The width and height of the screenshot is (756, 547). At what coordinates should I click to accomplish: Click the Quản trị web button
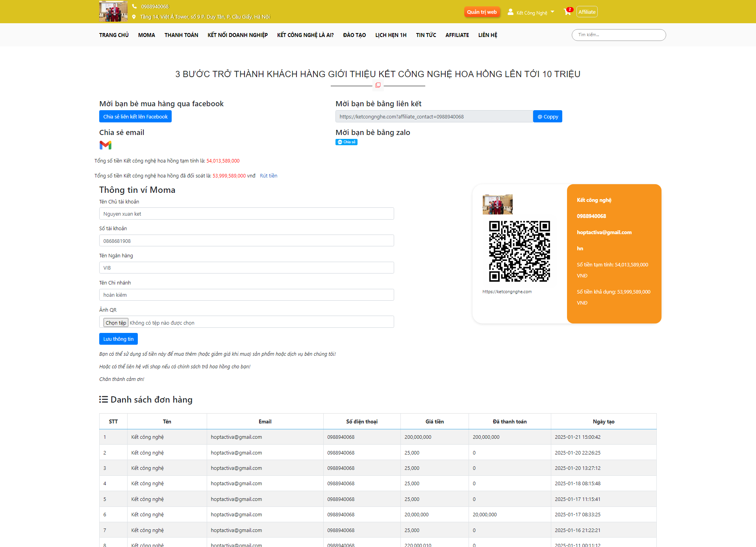(482, 12)
